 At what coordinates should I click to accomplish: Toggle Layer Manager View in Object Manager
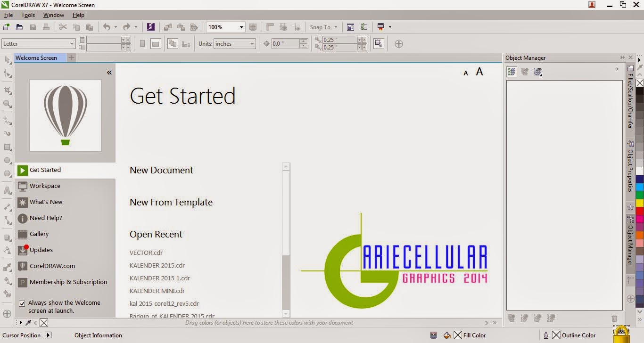[538, 72]
